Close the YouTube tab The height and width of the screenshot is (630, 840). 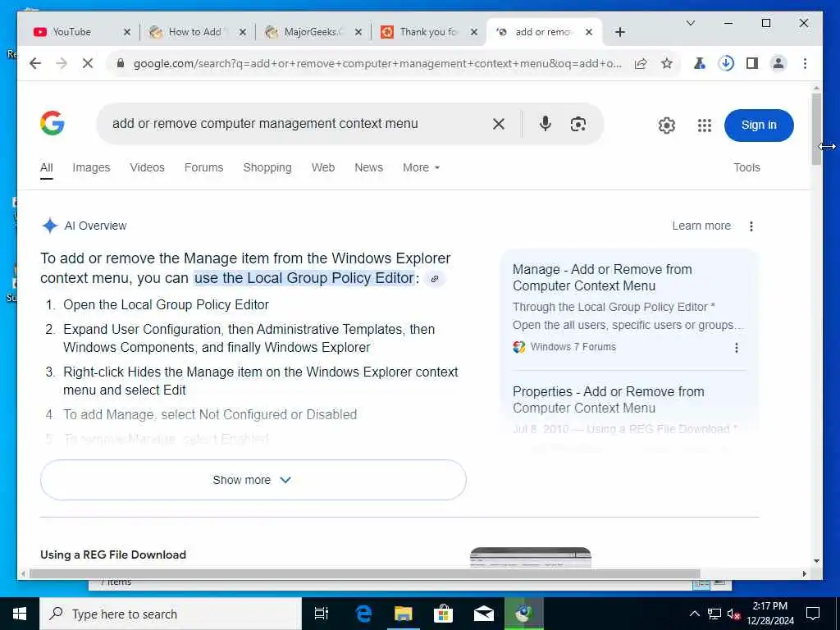[x=127, y=32]
